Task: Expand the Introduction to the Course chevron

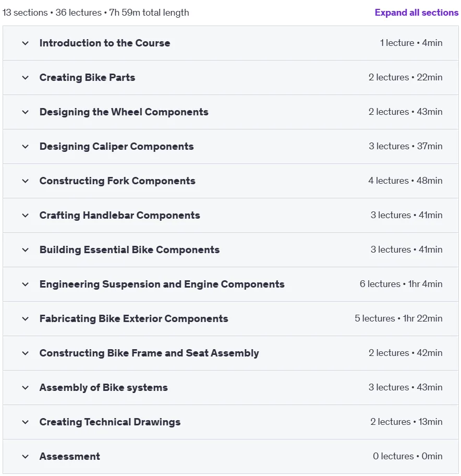Action: coord(26,43)
